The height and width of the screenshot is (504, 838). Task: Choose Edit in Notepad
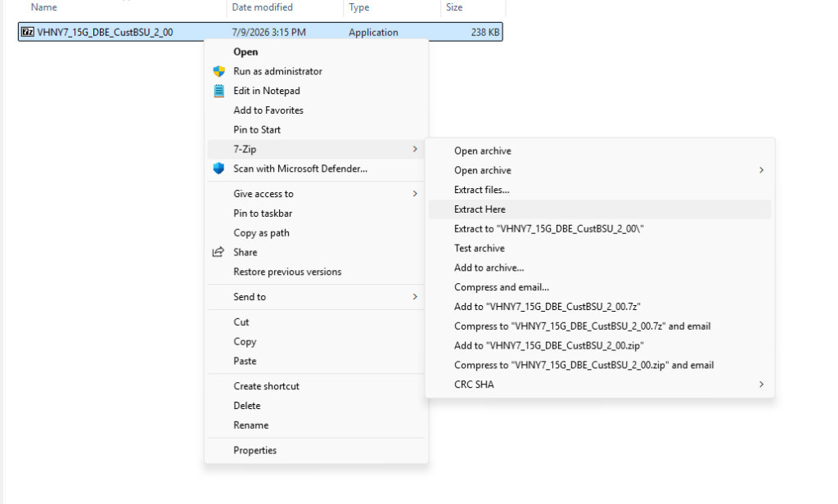pos(317,91)
